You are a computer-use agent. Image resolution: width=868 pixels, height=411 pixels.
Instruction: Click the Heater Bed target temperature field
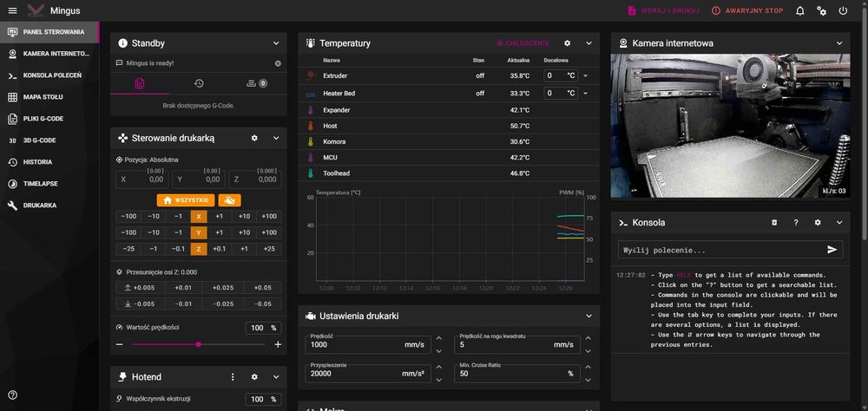tap(561, 94)
